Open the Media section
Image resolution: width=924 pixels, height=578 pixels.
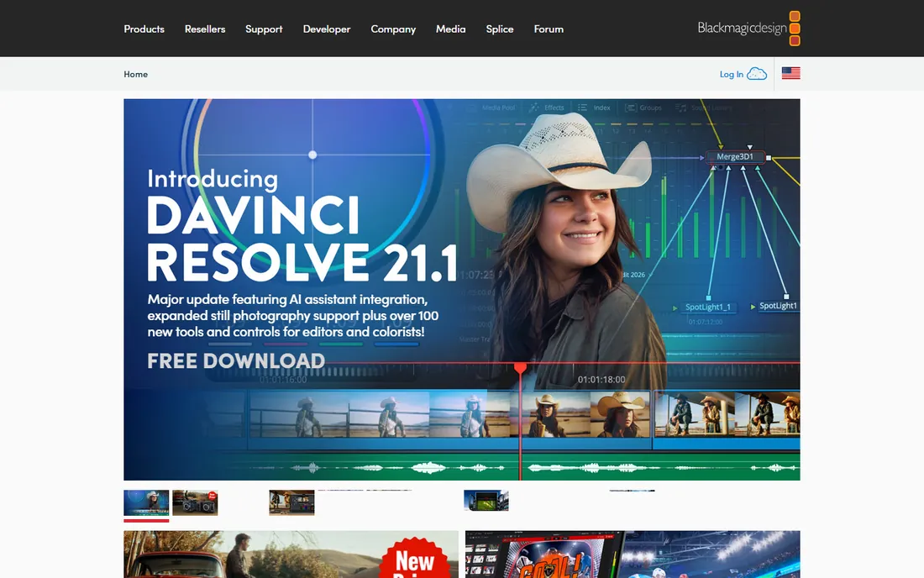pos(450,29)
